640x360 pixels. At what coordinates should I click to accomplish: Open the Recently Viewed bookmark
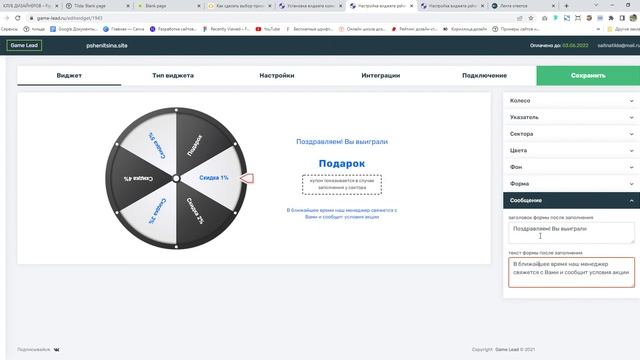tap(226, 29)
